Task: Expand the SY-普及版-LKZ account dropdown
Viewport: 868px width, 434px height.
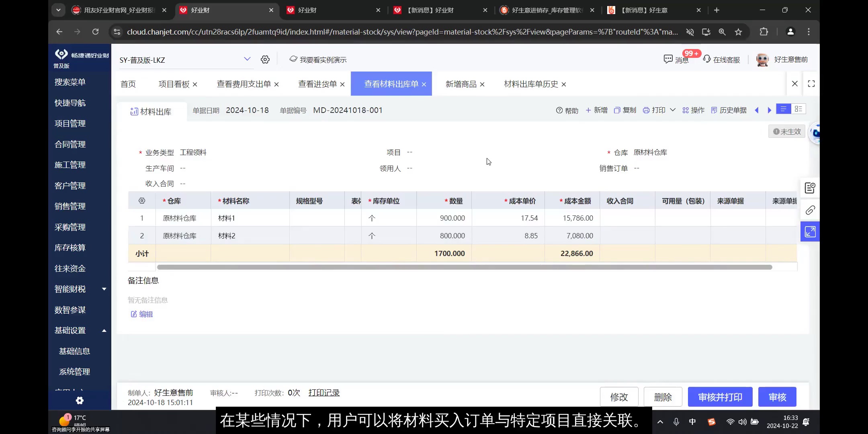Action: coord(247,59)
